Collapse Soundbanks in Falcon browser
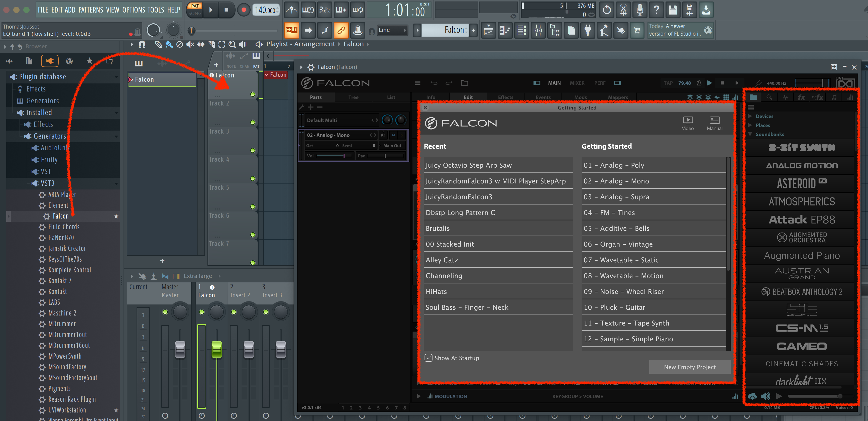The width and height of the screenshot is (868, 421). point(750,134)
